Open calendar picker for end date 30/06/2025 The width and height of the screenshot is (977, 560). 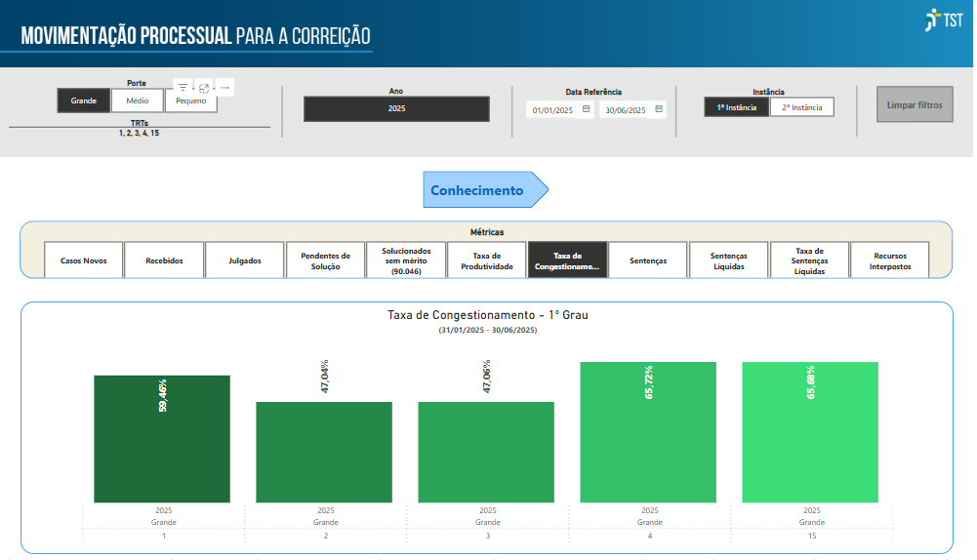pos(659,110)
